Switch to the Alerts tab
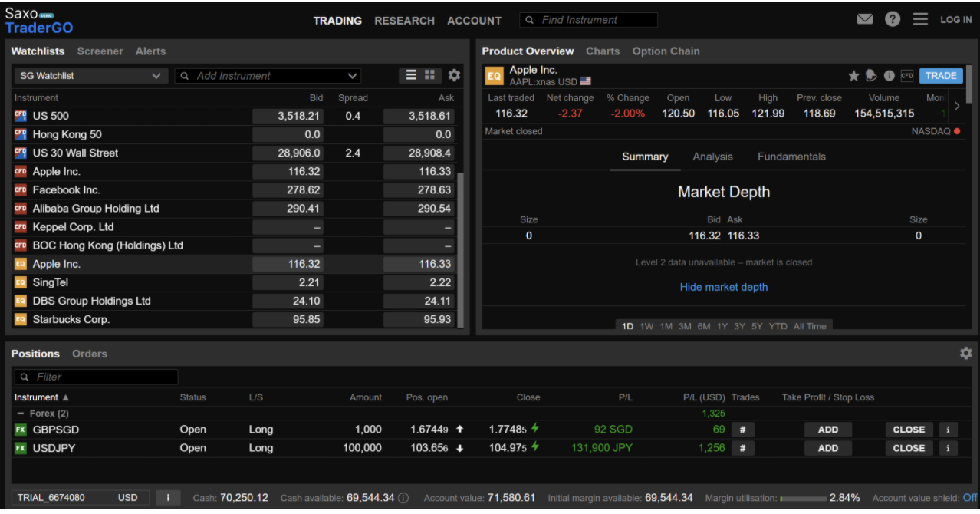Screen dimensions: 980x514 tap(150, 51)
